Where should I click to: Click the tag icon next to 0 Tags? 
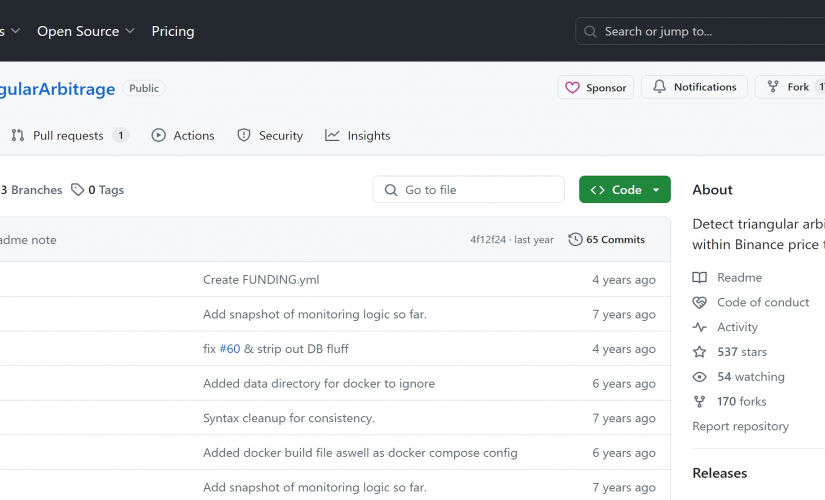point(77,189)
